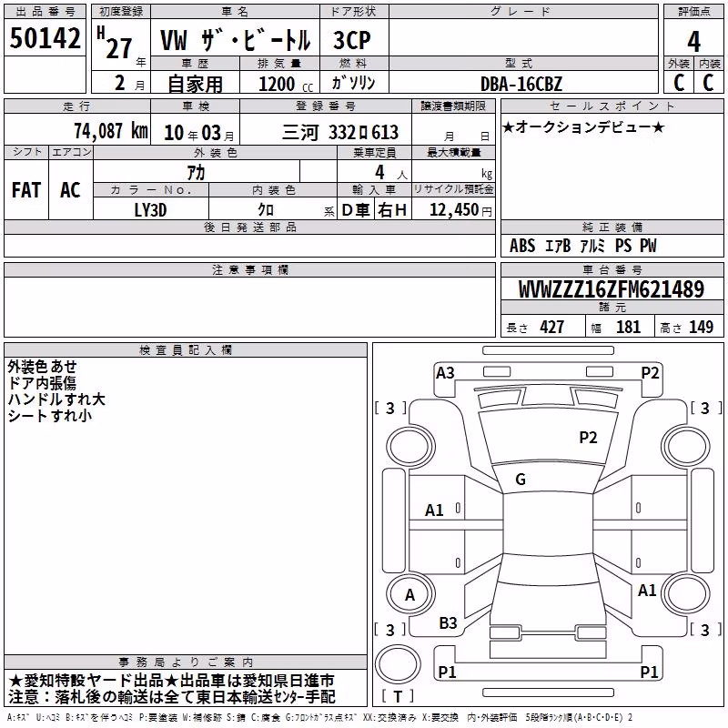Click the 1200 cc displacement value
The image size is (728, 728).
[x=286, y=84]
